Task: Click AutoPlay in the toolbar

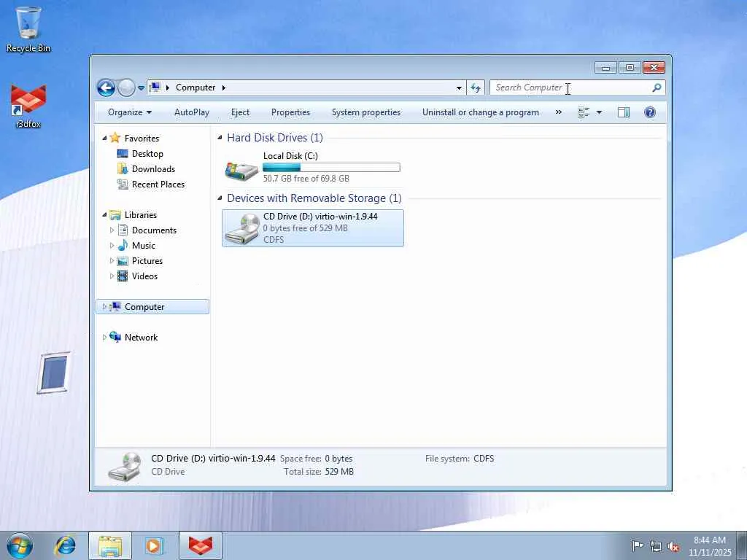Action: click(192, 112)
